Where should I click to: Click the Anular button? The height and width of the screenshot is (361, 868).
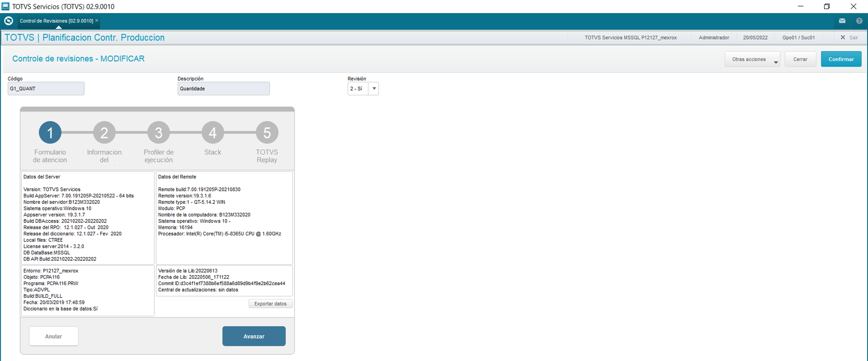[x=54, y=336]
